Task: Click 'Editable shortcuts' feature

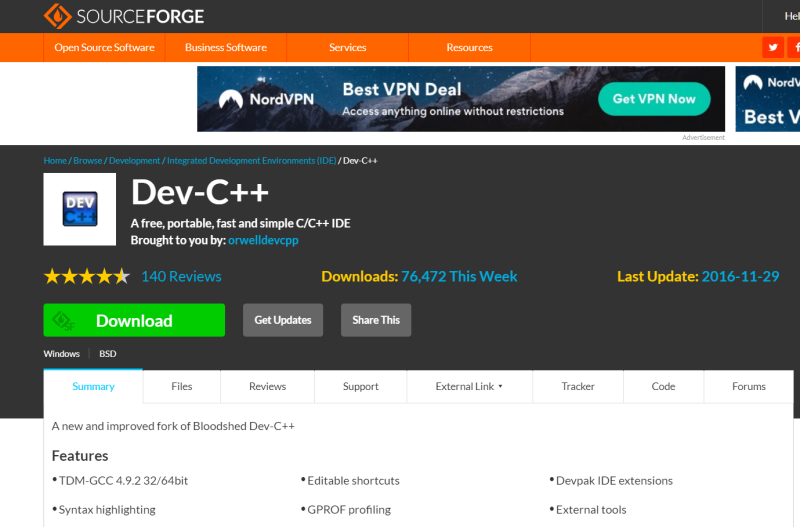Action: pyautogui.click(x=354, y=481)
